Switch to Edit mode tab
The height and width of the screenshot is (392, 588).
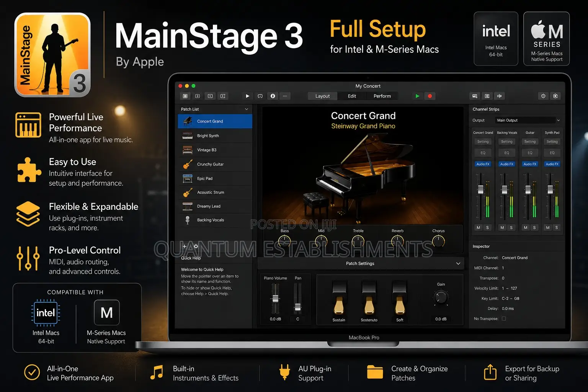click(x=352, y=96)
